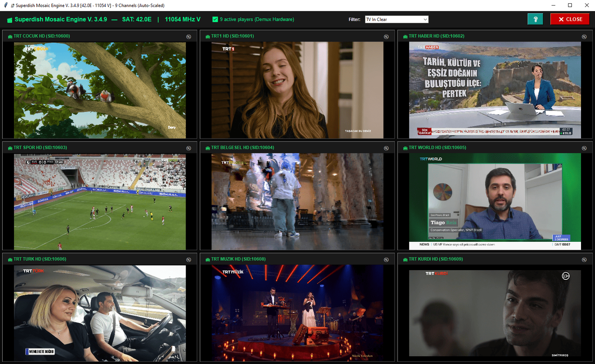Select the TRT HABER HD news video
Screen dimensions: 595x364
[495, 90]
